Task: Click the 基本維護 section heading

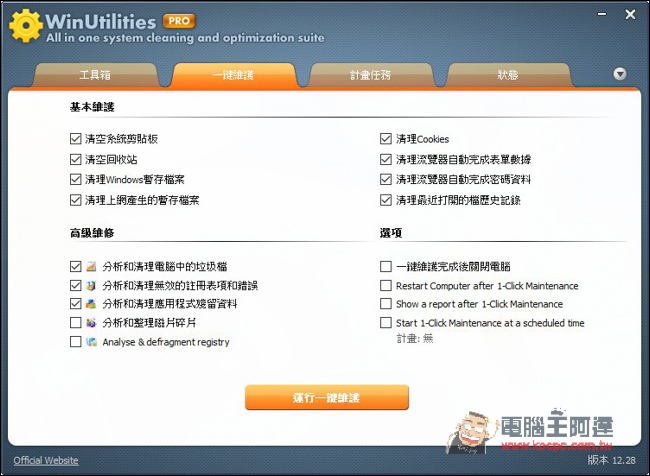Action: 92,107
